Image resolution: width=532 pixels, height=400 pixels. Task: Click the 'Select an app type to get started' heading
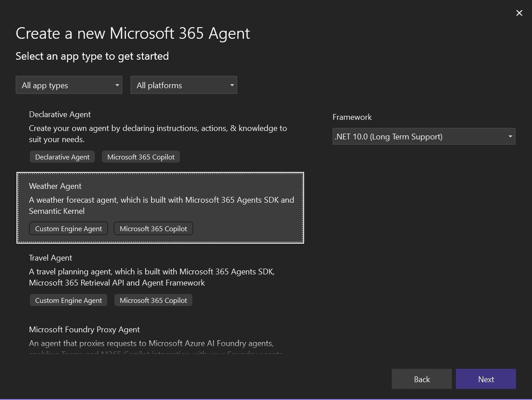[92, 57]
